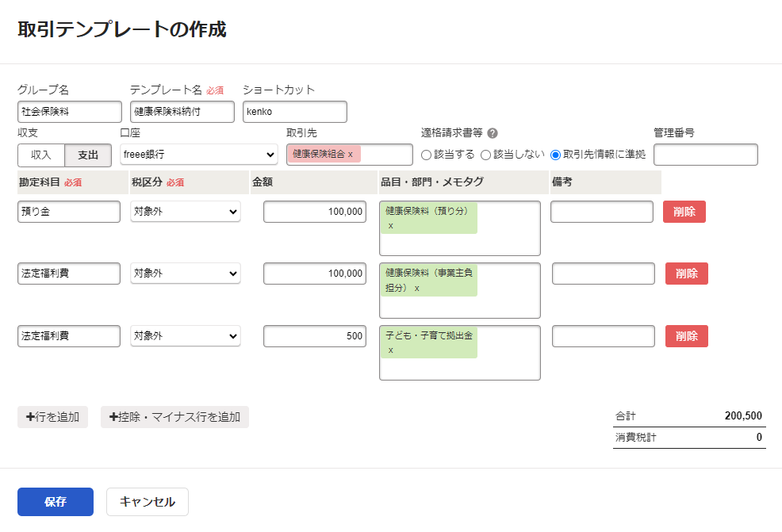Select 取引先情報に準拠 radio option
This screenshot has height=532, width=782.
tap(555, 155)
